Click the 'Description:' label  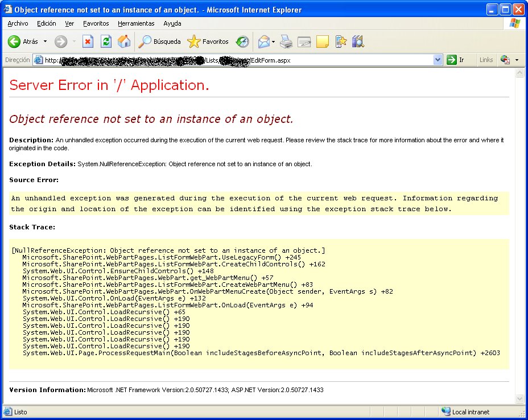(x=31, y=140)
